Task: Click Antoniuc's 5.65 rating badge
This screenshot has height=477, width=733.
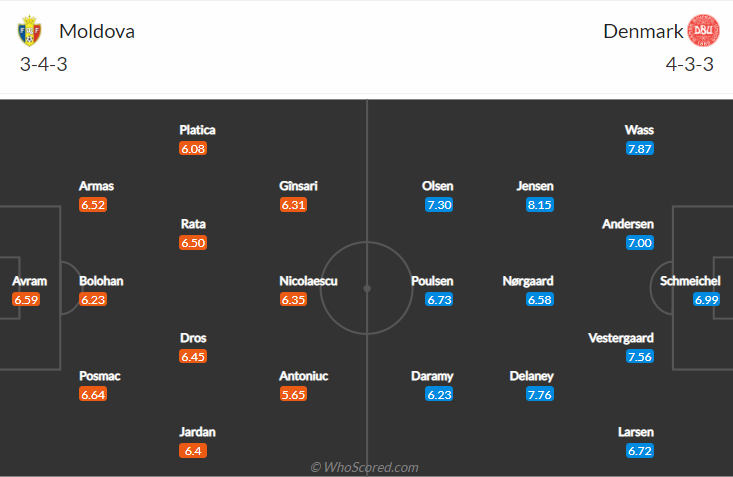Action: click(x=294, y=394)
